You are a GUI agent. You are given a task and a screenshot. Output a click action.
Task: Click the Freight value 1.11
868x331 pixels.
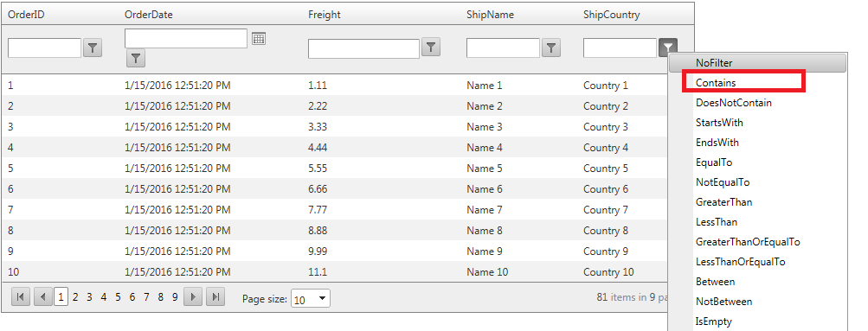coord(318,86)
